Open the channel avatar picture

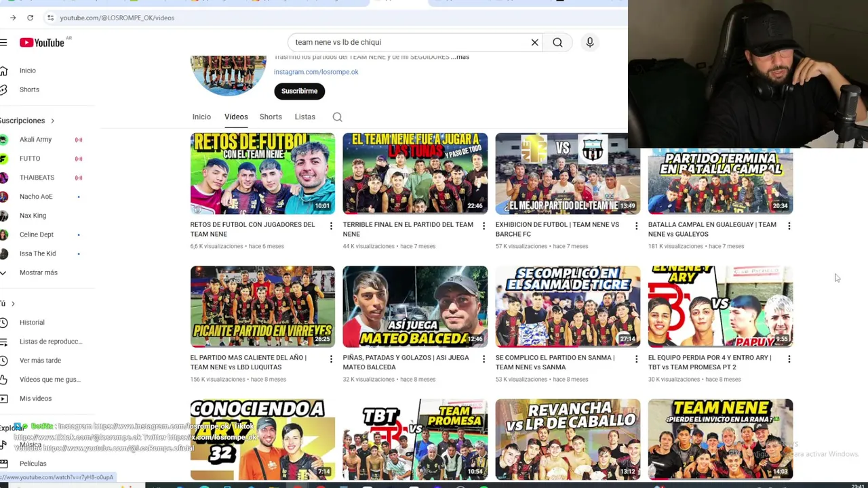[229, 75]
